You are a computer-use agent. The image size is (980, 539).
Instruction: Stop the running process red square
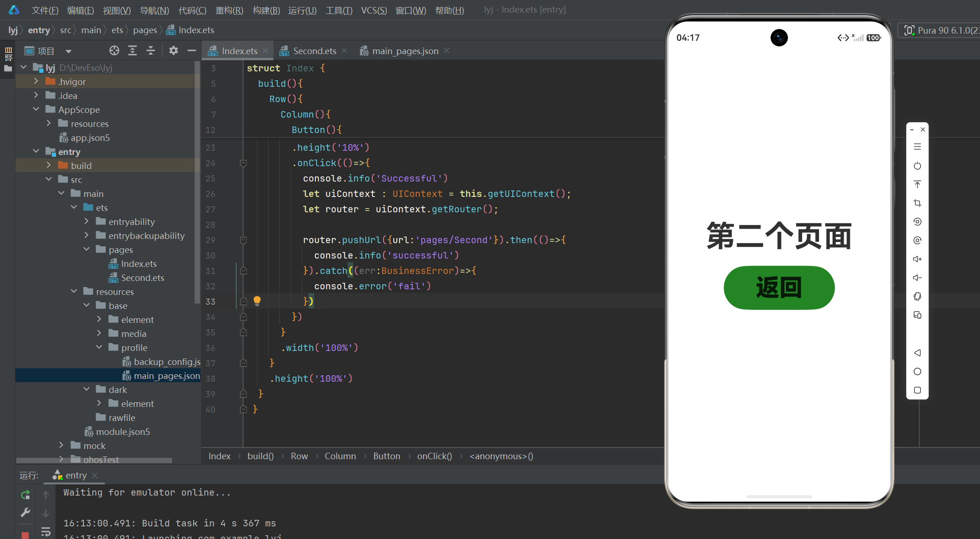[25, 535]
